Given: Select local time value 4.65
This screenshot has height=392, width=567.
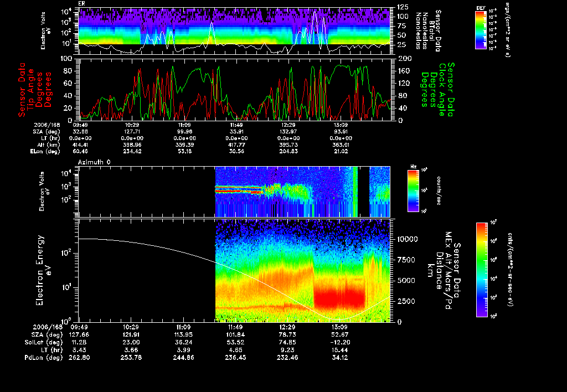Looking at the screenshot, I should pos(235,350).
